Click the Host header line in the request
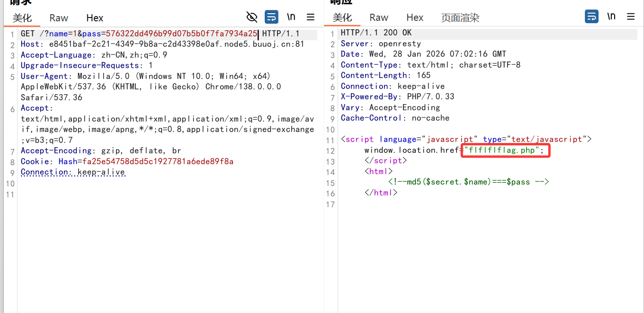This screenshot has width=644, height=313. point(162,44)
